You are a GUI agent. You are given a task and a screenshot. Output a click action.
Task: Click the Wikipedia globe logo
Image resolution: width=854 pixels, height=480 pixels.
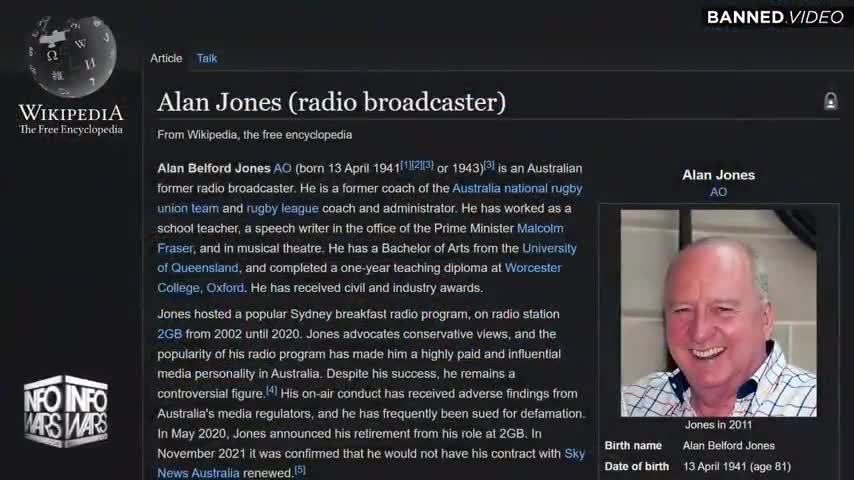tap(71, 57)
